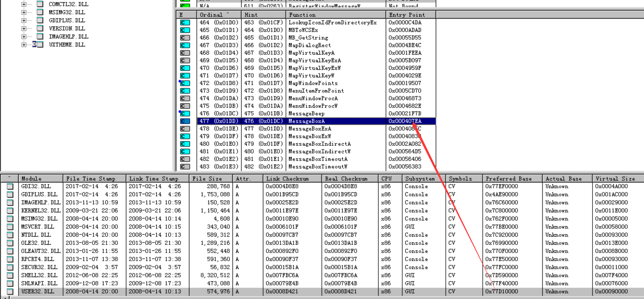644x299 pixels.
Task: Sort module list by Module column
Action: [41, 179]
